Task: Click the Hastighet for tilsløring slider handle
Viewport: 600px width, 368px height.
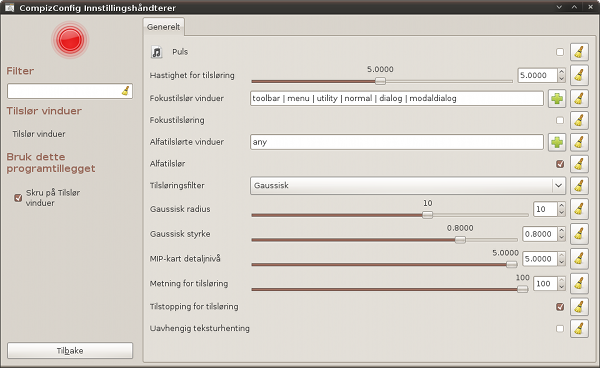Action: [380, 81]
